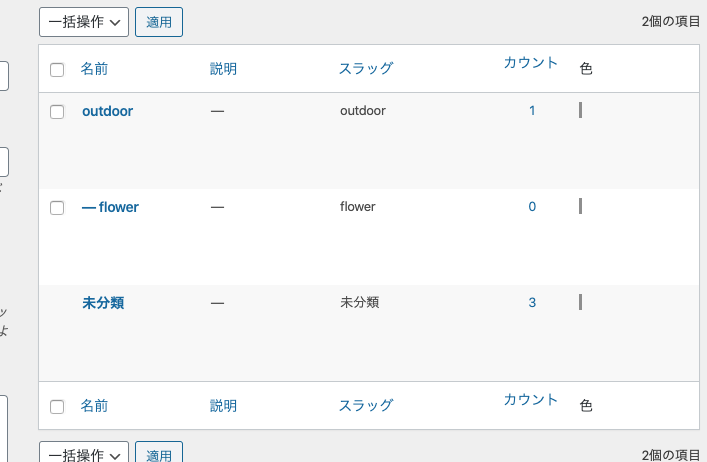The height and width of the screenshot is (462, 707).
Task: Open the bottom 一括操作 dropdown
Action: point(84,455)
